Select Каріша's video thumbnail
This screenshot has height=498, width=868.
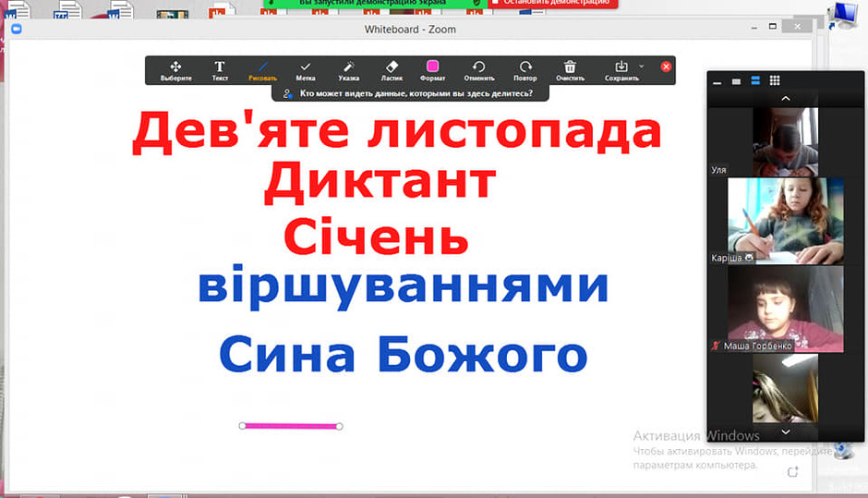point(786,221)
